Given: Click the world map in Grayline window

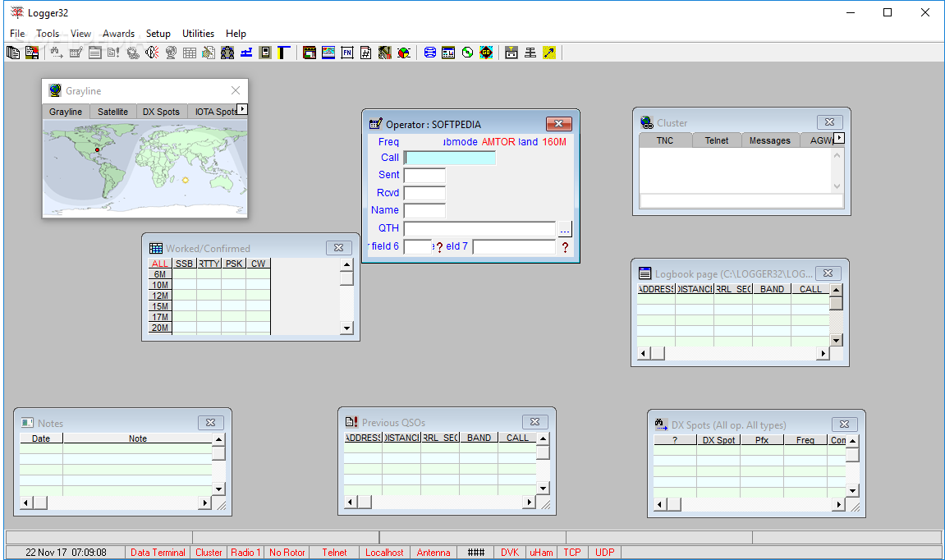Looking at the screenshot, I should [145, 168].
